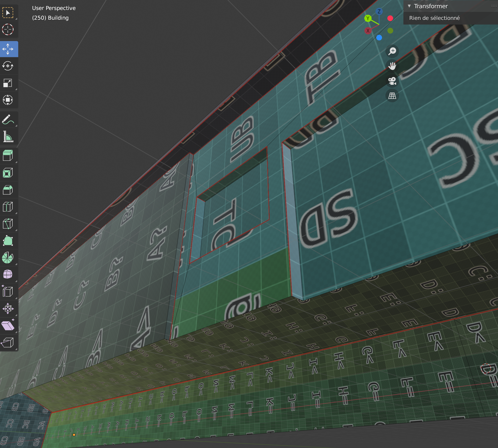Select the Loop Cut tool
Screen dimensions: 498x448
8,207
